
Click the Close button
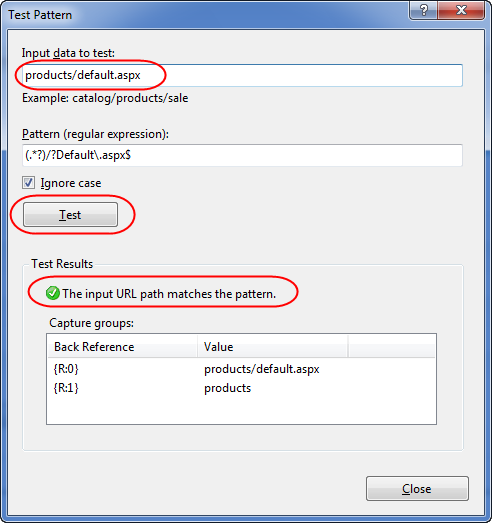click(417, 489)
